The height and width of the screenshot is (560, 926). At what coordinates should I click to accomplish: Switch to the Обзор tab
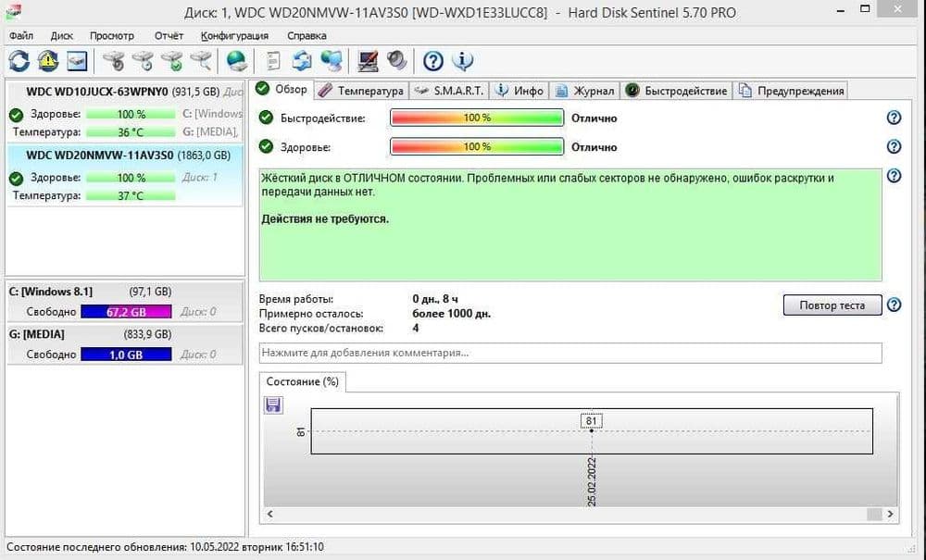point(282,89)
